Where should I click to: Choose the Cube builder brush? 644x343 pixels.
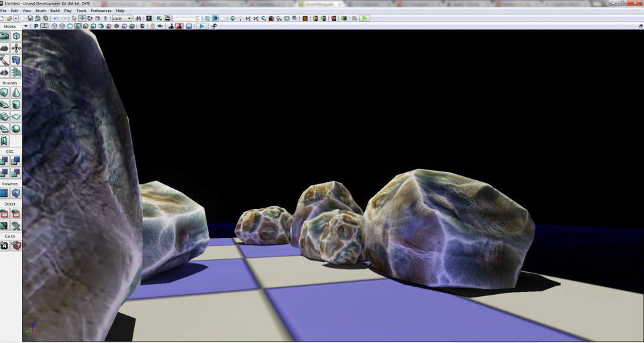click(4, 92)
